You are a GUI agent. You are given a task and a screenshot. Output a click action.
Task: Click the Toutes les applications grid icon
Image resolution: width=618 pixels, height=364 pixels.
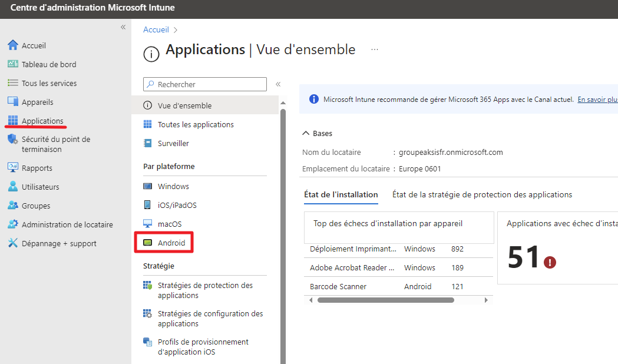click(x=147, y=124)
